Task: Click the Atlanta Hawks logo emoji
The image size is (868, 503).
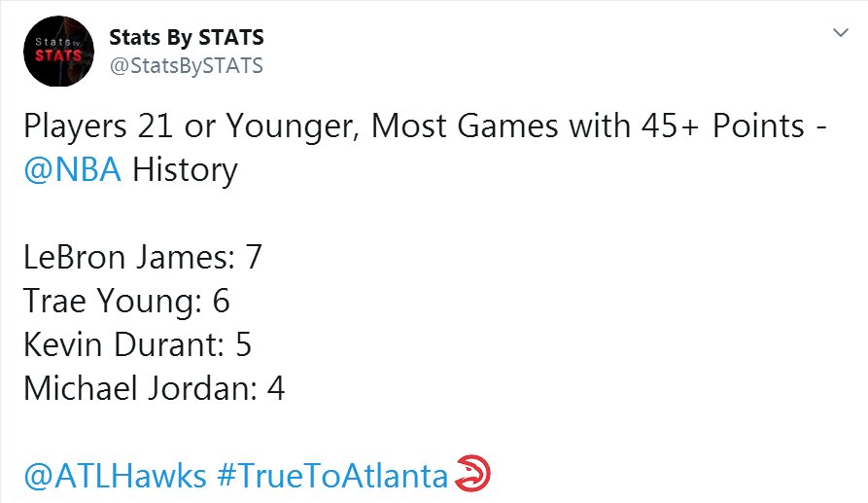Action: 472,473
